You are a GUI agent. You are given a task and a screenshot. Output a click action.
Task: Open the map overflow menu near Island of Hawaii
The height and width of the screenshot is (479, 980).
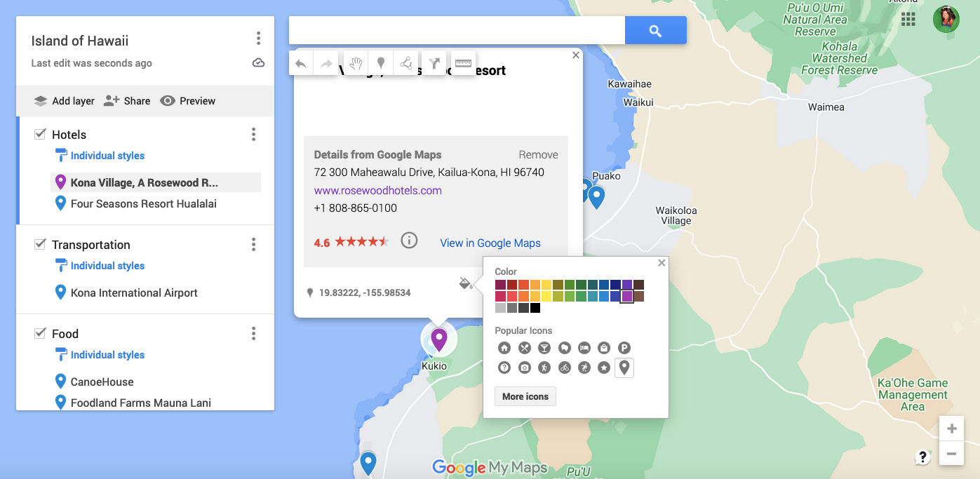click(x=258, y=38)
